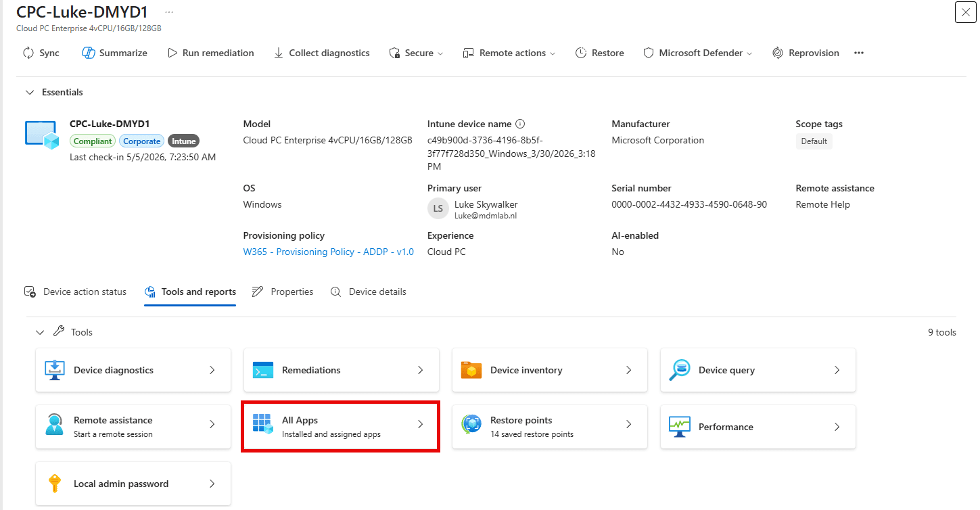
Task: Click the Summarize Copilot icon
Action: (x=88, y=53)
